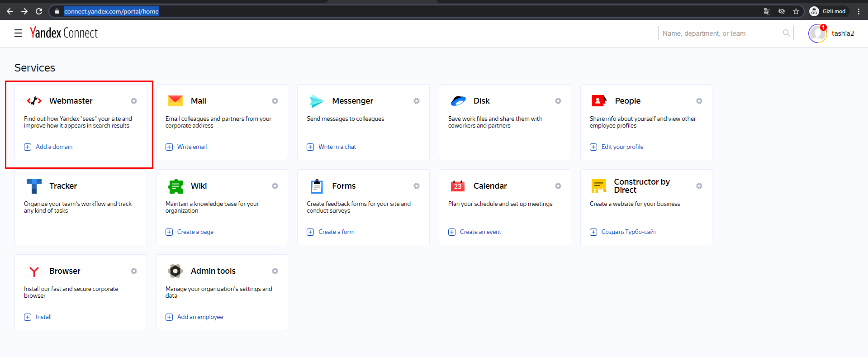This screenshot has width=868, height=357.
Task: Click the Tracker service icon
Action: pos(34,186)
